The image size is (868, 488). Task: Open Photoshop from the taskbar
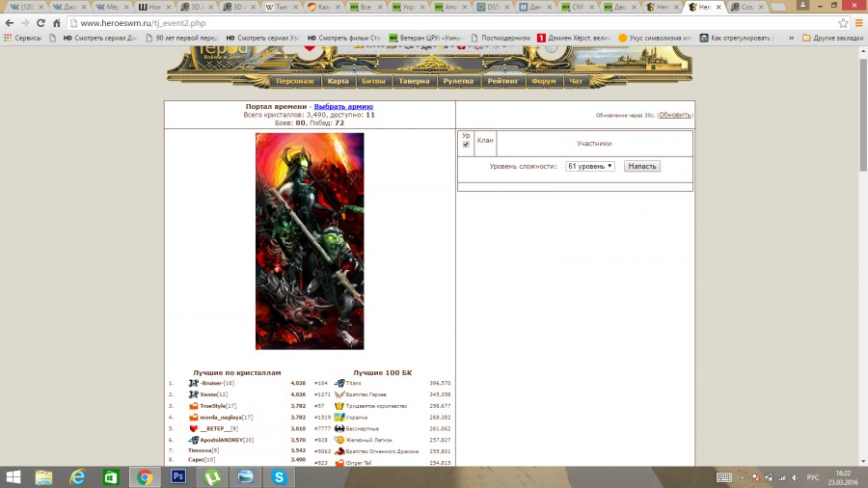pyautogui.click(x=177, y=476)
